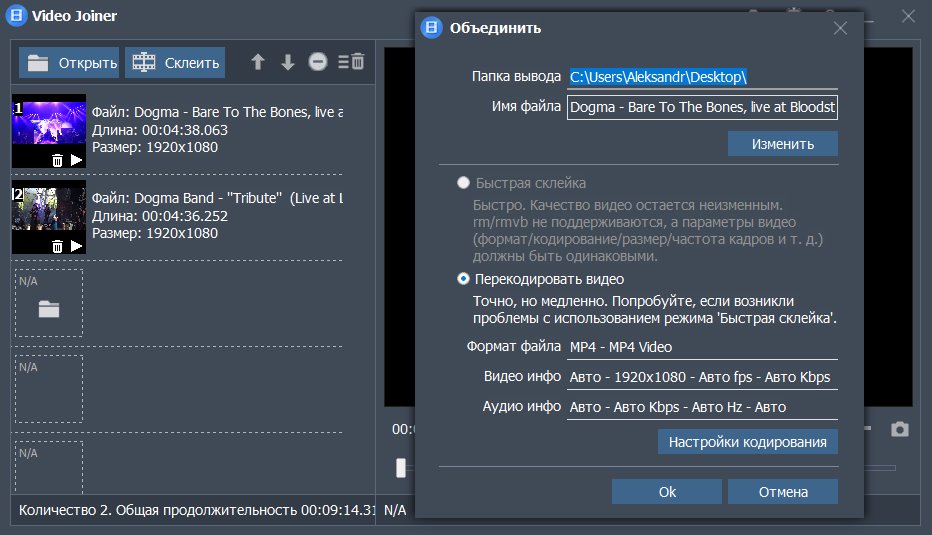Delete first video using its trash icon

pyautogui.click(x=58, y=160)
